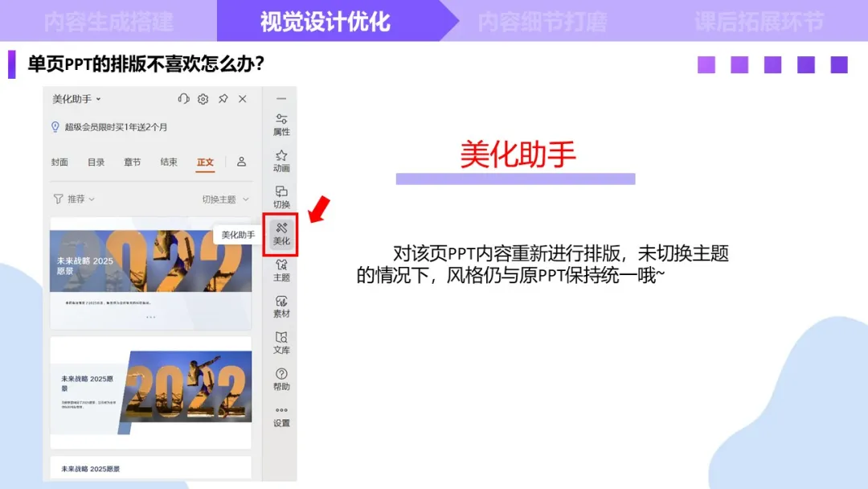Click the 超级会员限时买1年送2个月 promo link

pos(116,127)
